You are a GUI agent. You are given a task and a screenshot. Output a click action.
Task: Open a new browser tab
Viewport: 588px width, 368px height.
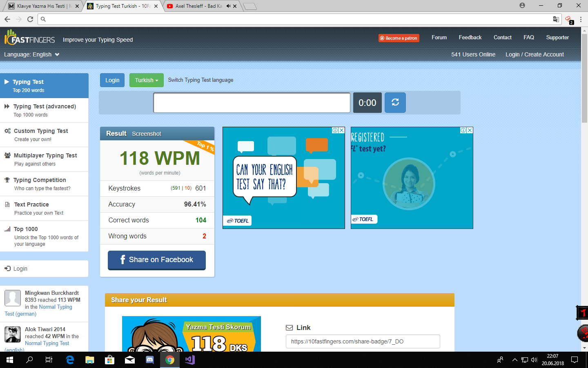250,6
